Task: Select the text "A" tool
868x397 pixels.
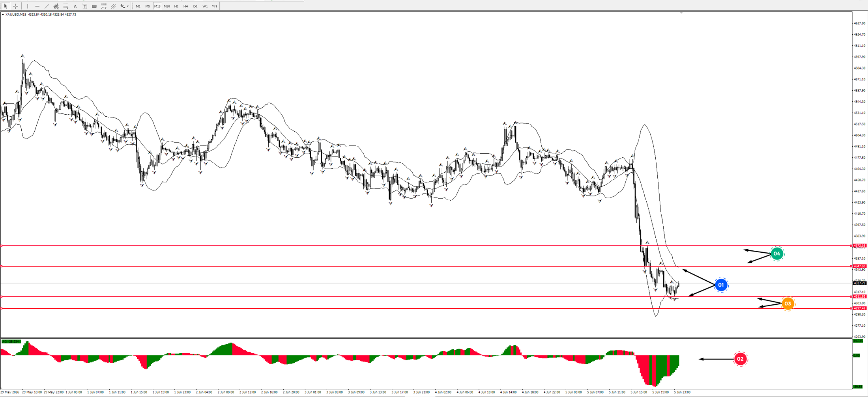Action: click(x=75, y=6)
